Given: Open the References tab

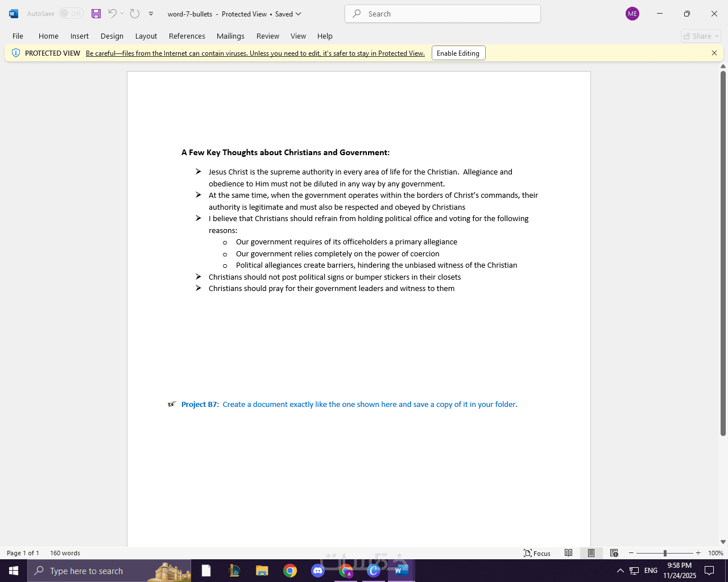Looking at the screenshot, I should pyautogui.click(x=187, y=36).
